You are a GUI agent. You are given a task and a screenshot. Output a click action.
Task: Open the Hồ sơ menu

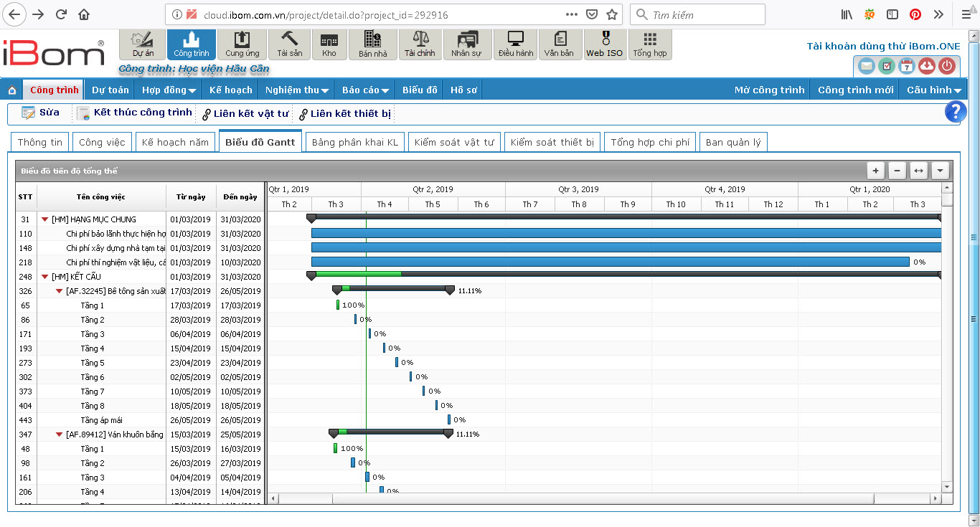point(463,90)
